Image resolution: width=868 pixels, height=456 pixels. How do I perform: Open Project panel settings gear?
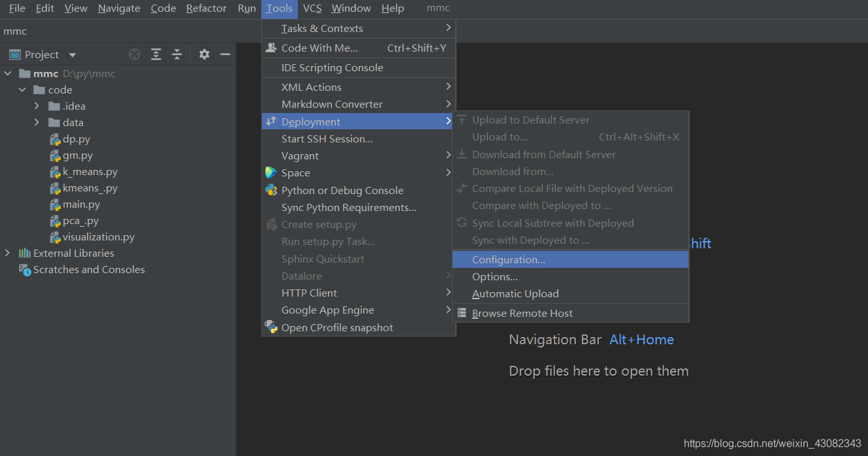204,54
